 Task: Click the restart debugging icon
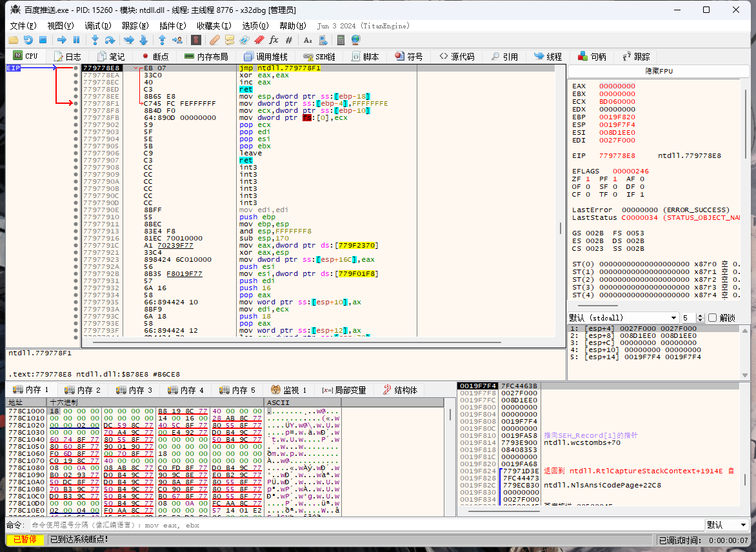[x=28, y=40]
